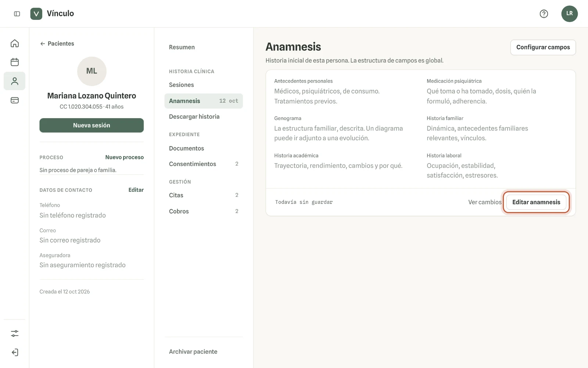Edit the Datos de contacto
The width and height of the screenshot is (588, 368).
pos(136,190)
